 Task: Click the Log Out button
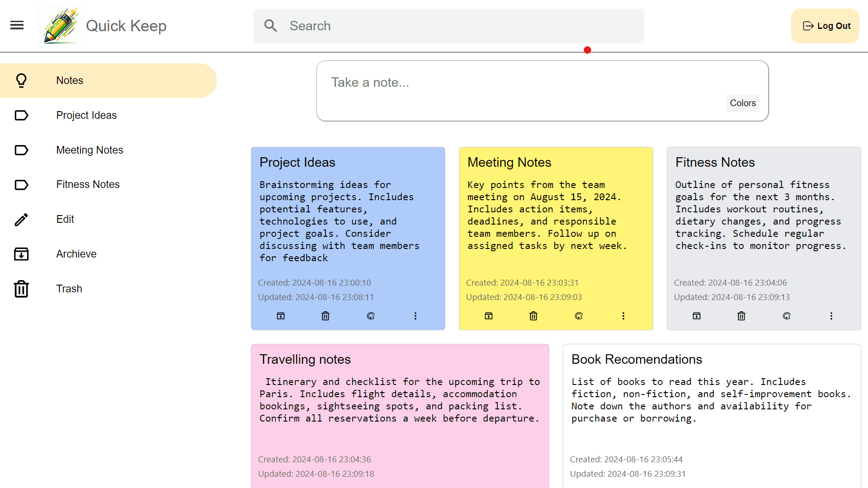(x=825, y=26)
